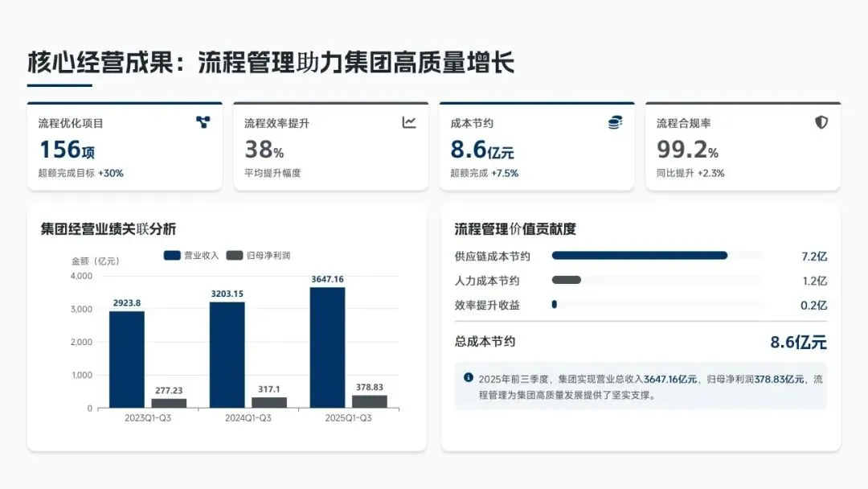
Task: Click the 流程合规率 card title
Action: [x=684, y=123]
